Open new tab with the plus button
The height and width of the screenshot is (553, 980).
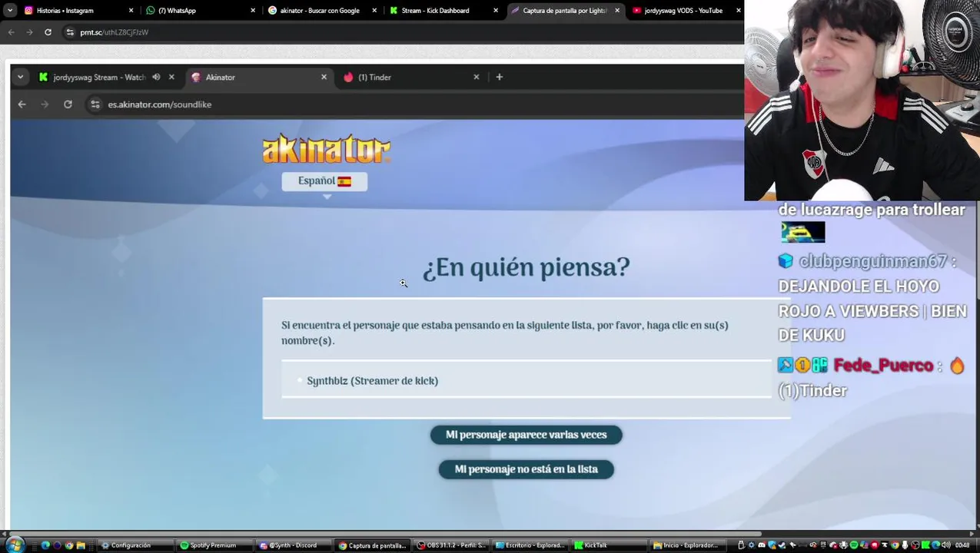point(500,77)
